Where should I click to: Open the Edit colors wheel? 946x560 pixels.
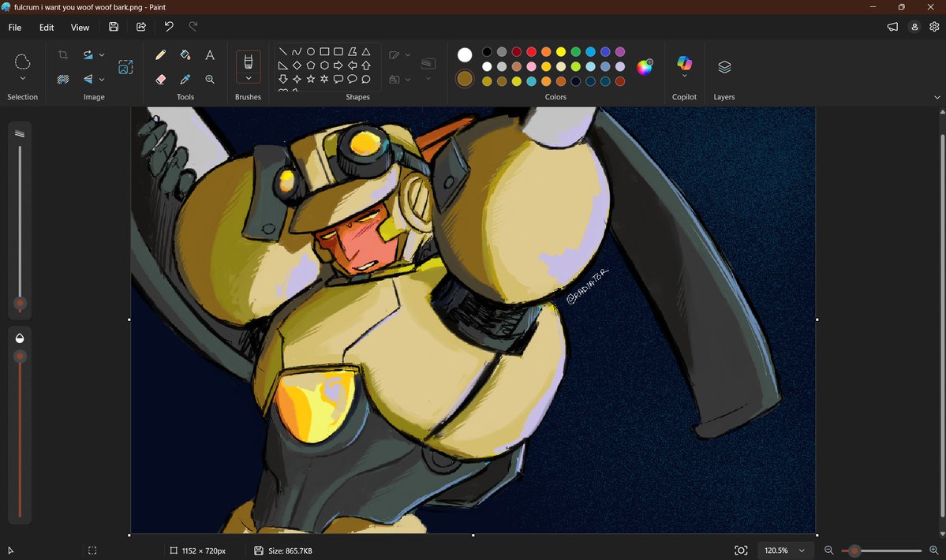click(x=645, y=67)
